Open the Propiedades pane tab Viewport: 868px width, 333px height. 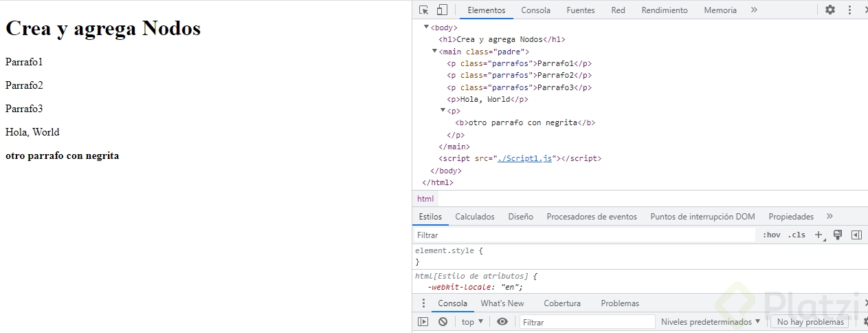791,217
